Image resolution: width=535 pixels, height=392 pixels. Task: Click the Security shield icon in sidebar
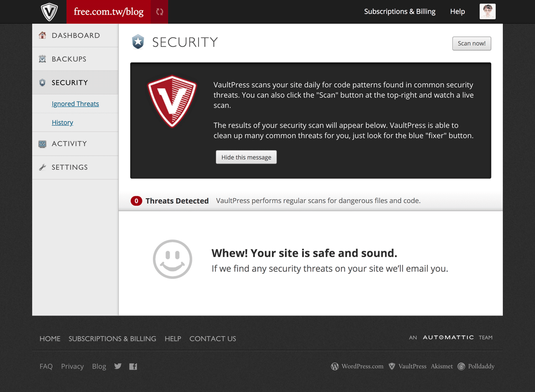pyautogui.click(x=42, y=82)
